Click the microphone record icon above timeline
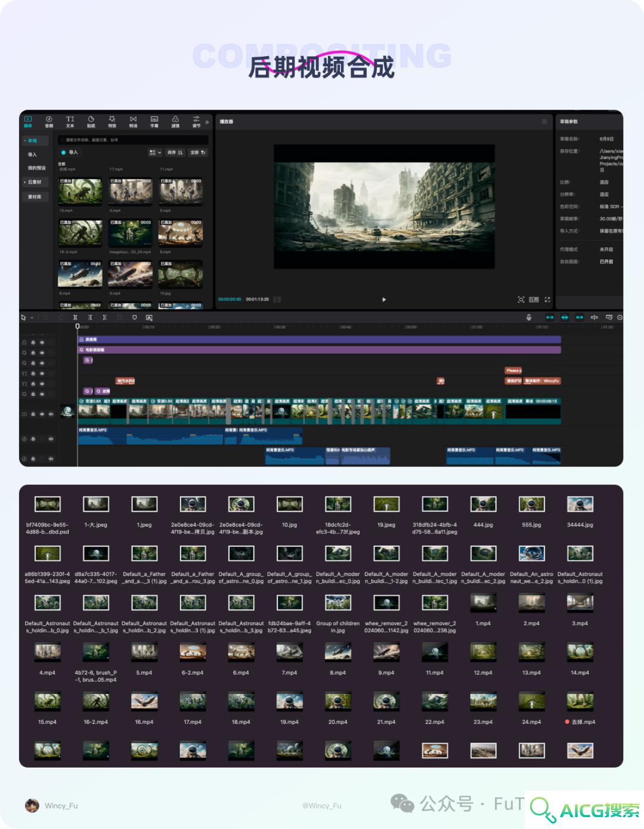This screenshot has height=829, width=644. tap(529, 317)
